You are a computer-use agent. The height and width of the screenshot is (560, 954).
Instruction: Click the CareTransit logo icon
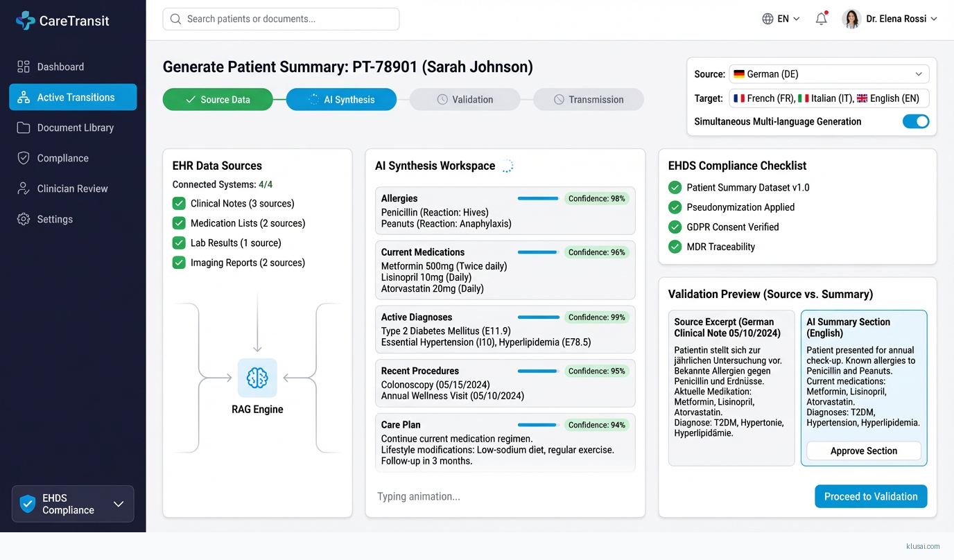click(25, 20)
